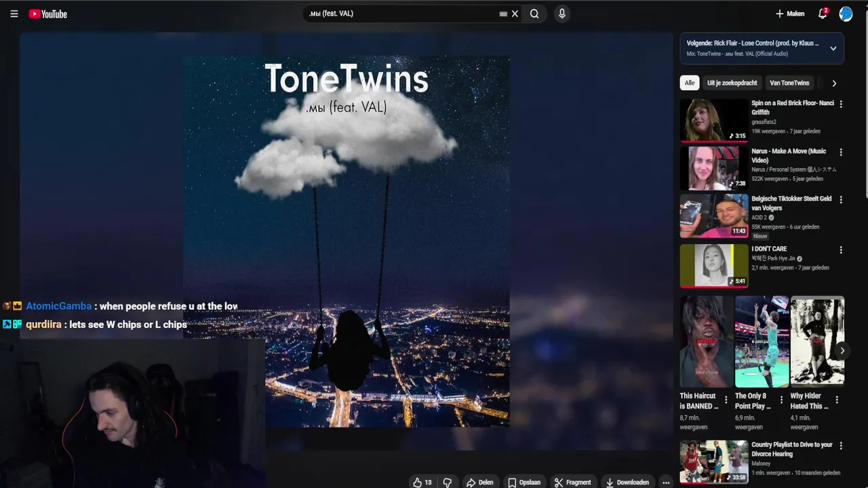Open the account avatar menu
Image resolution: width=868 pixels, height=488 pixels.
[x=846, y=14]
